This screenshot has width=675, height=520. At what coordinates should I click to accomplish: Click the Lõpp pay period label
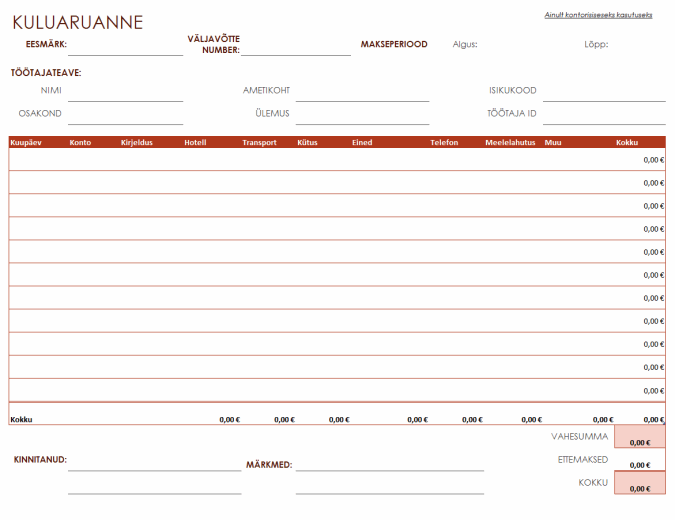[596, 44]
